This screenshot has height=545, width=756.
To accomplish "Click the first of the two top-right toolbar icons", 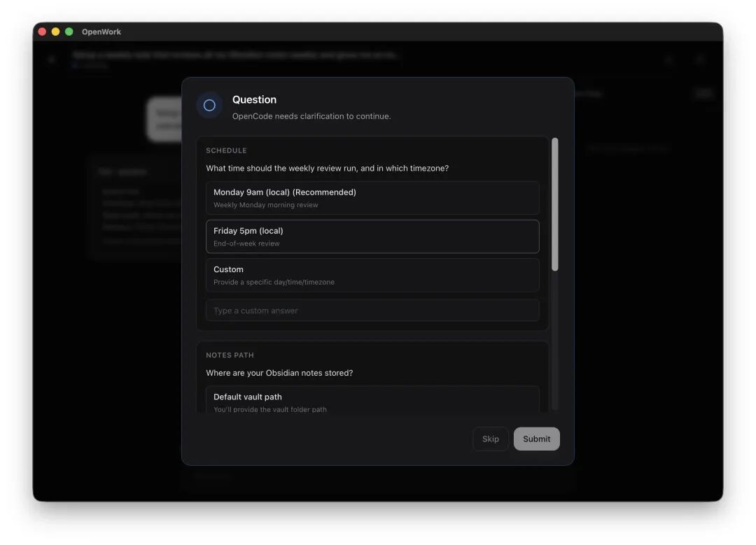I will pos(668,59).
